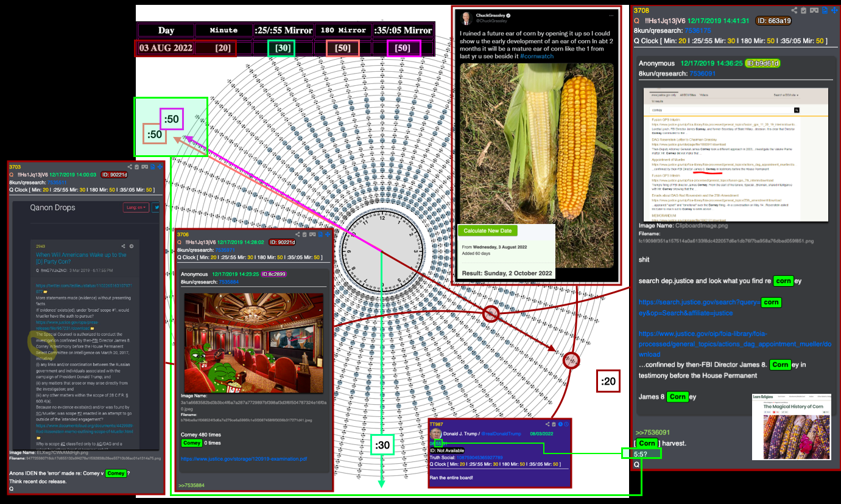Click the post number 3703

coord(15,167)
